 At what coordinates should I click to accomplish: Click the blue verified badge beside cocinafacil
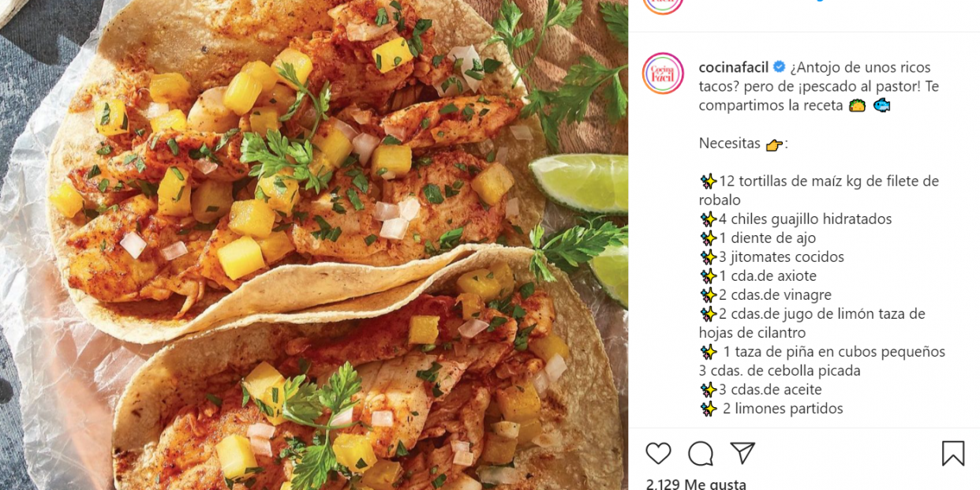coord(778,68)
